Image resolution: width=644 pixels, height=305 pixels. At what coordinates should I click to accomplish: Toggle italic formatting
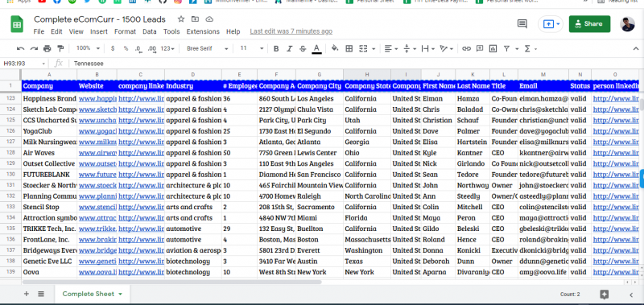(289, 48)
